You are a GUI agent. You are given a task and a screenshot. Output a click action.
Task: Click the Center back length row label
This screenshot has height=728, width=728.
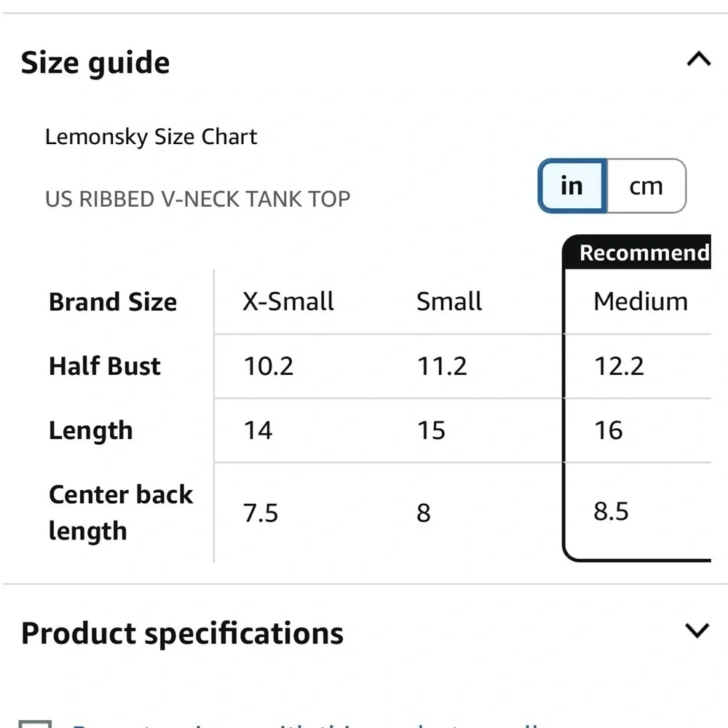pyautogui.click(x=121, y=512)
